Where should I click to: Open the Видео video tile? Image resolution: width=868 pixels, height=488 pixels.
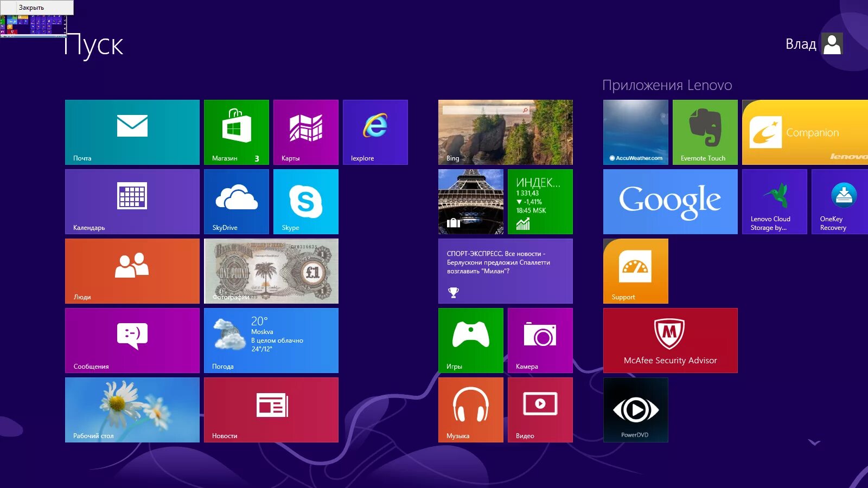pos(540,410)
